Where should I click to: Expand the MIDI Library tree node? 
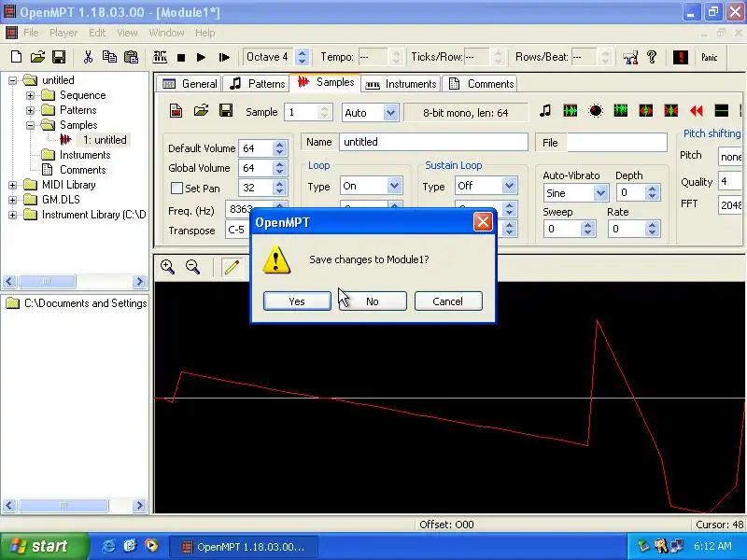[x=13, y=185]
